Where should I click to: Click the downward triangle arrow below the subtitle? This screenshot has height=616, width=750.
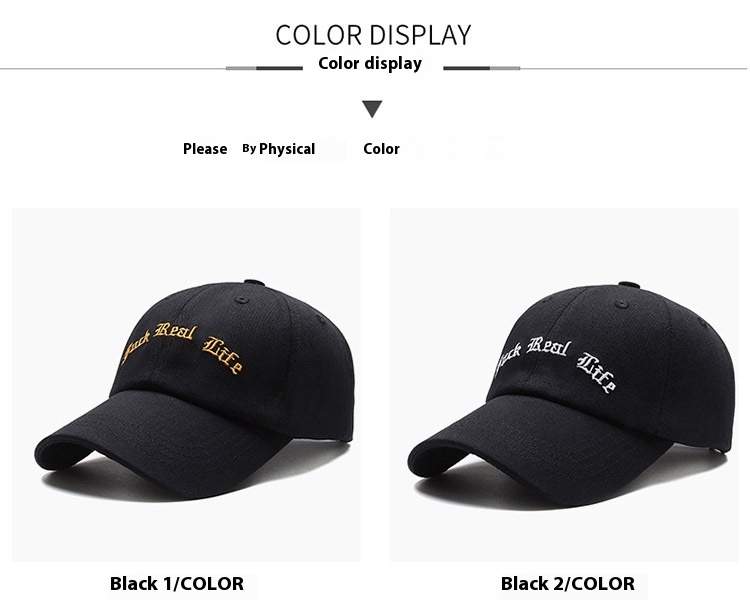pyautogui.click(x=372, y=109)
